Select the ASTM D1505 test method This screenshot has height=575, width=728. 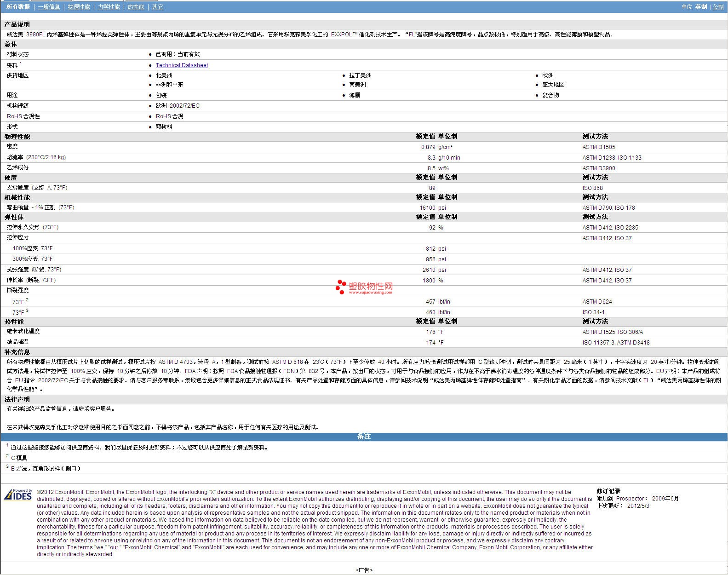[x=599, y=147]
